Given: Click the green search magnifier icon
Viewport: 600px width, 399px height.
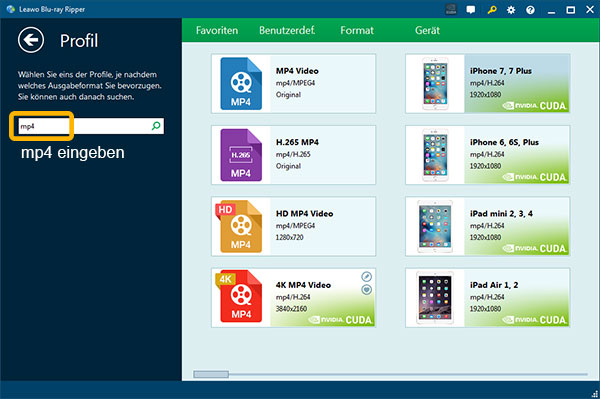Looking at the screenshot, I should (x=156, y=126).
